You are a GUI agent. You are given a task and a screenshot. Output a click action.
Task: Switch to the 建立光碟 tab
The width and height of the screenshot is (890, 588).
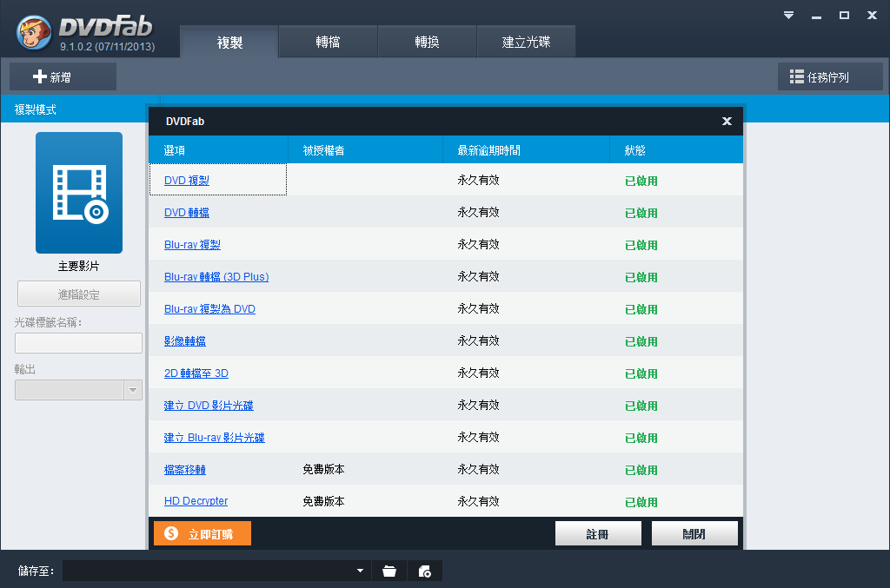(x=526, y=42)
